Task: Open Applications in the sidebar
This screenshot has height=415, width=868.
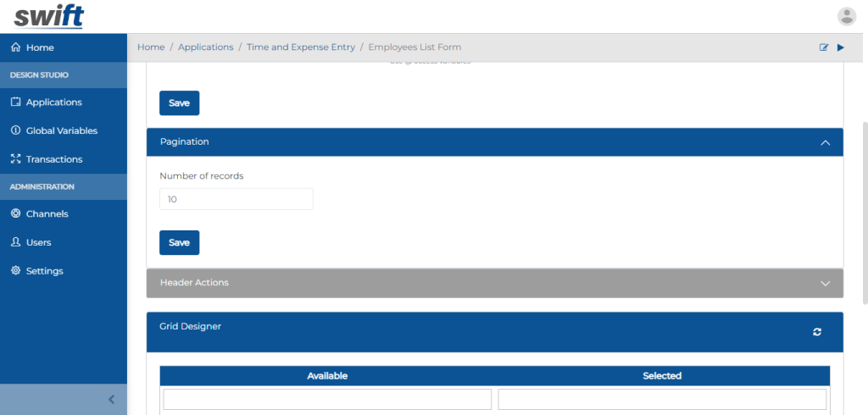Action: 53,102
